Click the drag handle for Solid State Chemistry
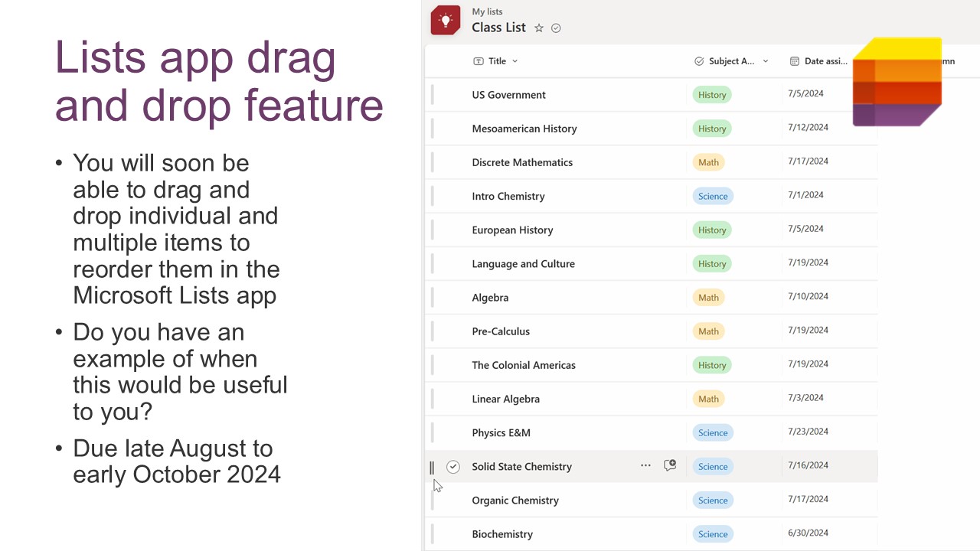 pos(432,467)
